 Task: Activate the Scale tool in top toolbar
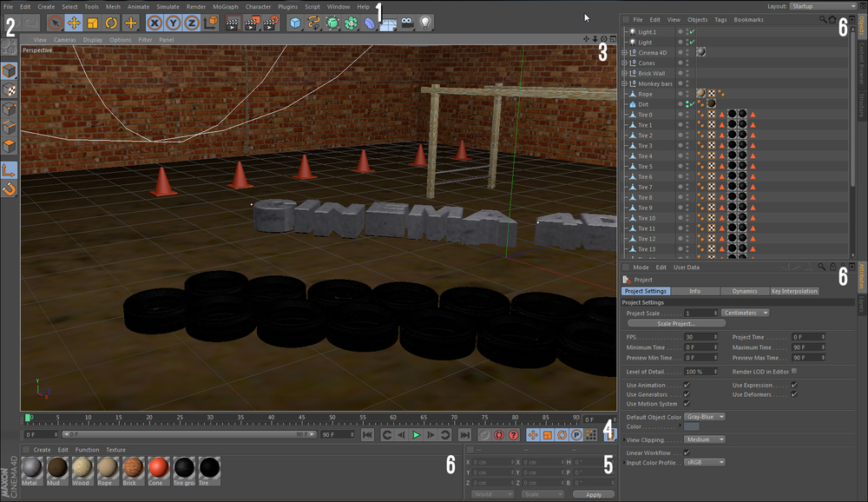(93, 23)
